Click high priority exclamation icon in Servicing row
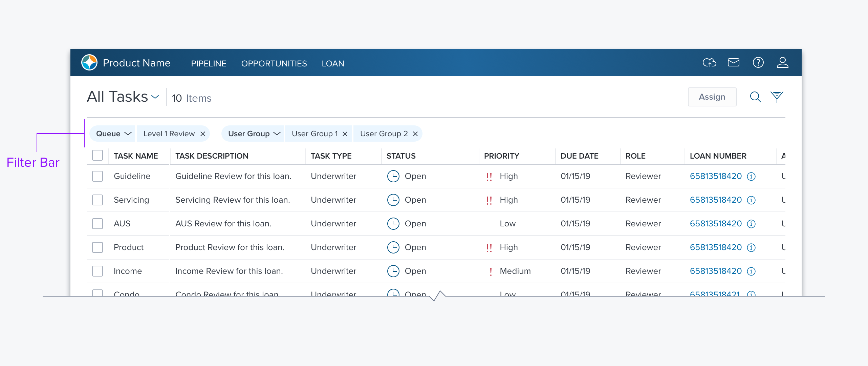 [489, 200]
